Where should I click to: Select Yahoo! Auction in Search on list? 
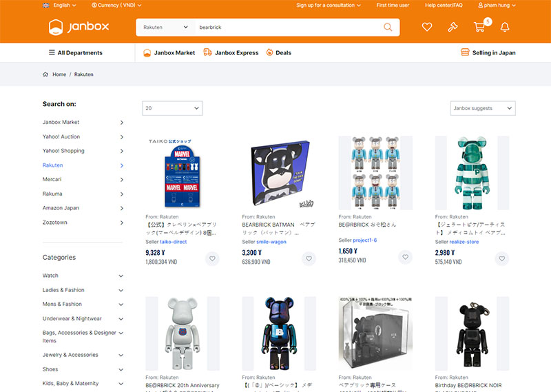83,137
